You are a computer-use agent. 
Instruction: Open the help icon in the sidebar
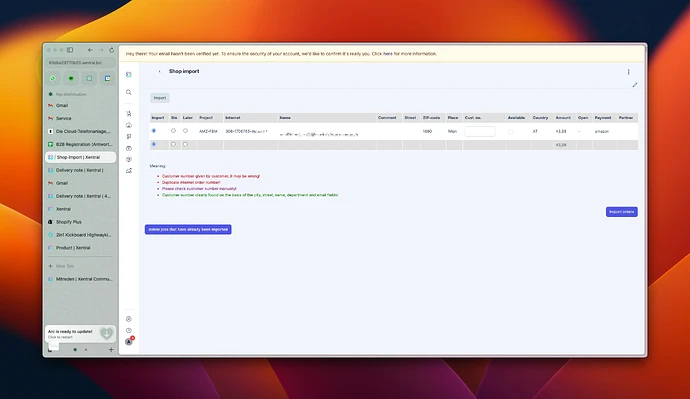128,330
